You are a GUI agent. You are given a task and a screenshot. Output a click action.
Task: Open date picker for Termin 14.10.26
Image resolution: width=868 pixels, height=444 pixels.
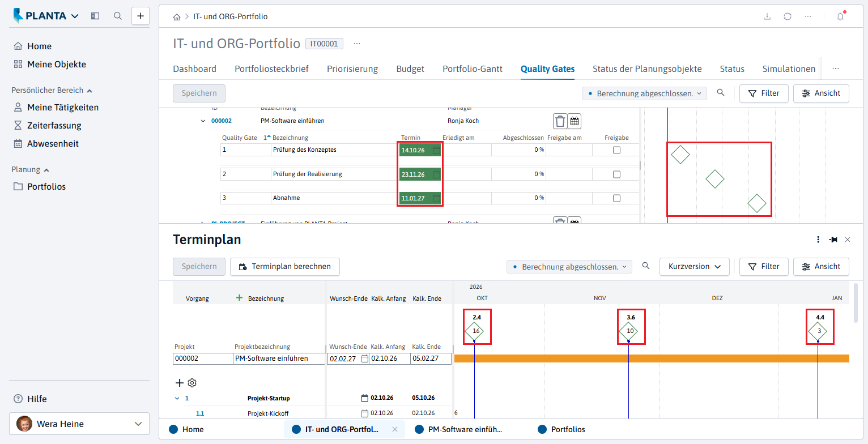point(436,150)
